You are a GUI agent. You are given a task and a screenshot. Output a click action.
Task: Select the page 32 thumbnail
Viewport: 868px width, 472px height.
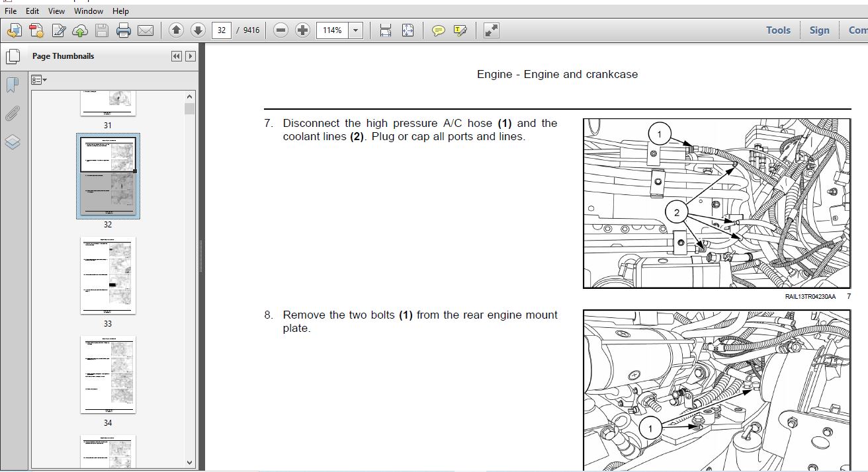tap(108, 176)
